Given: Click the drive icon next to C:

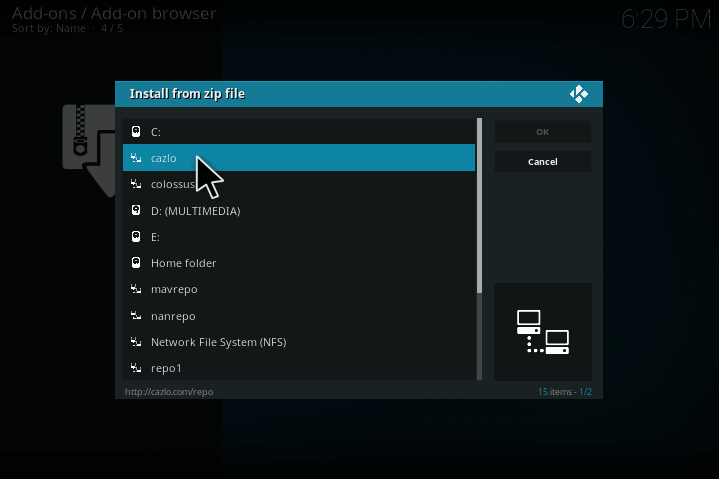Looking at the screenshot, I should coord(136,132).
